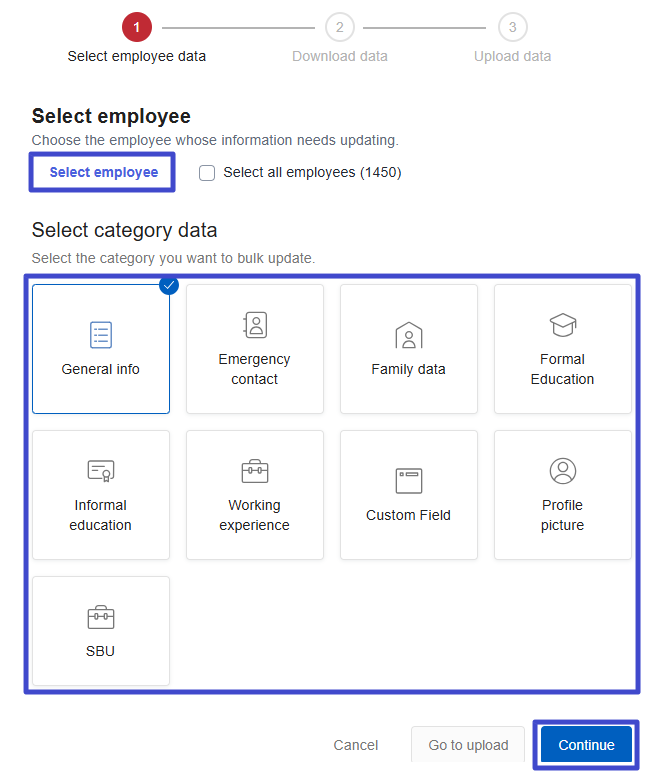Uncheck the blue General info checkmark badge
The width and height of the screenshot is (655, 772).
pos(169,286)
